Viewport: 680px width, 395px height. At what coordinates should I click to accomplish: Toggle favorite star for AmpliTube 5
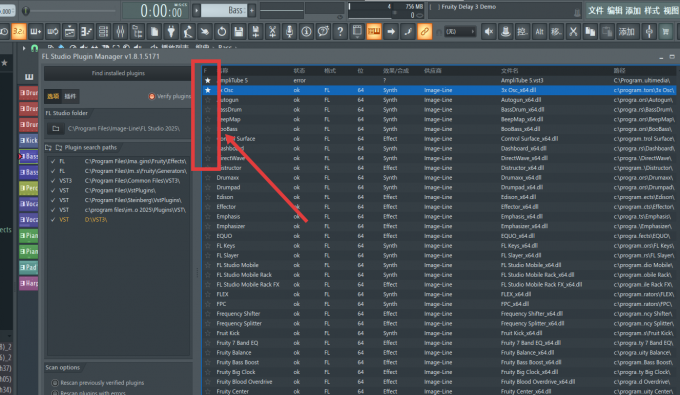click(208, 80)
